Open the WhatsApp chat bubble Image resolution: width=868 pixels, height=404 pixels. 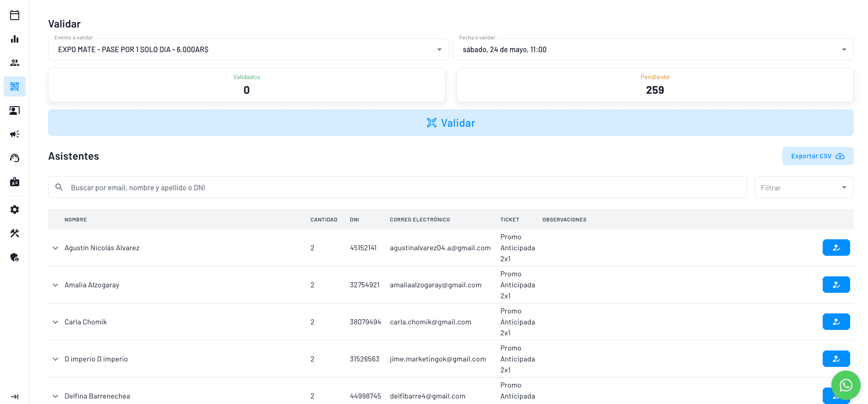(846, 385)
